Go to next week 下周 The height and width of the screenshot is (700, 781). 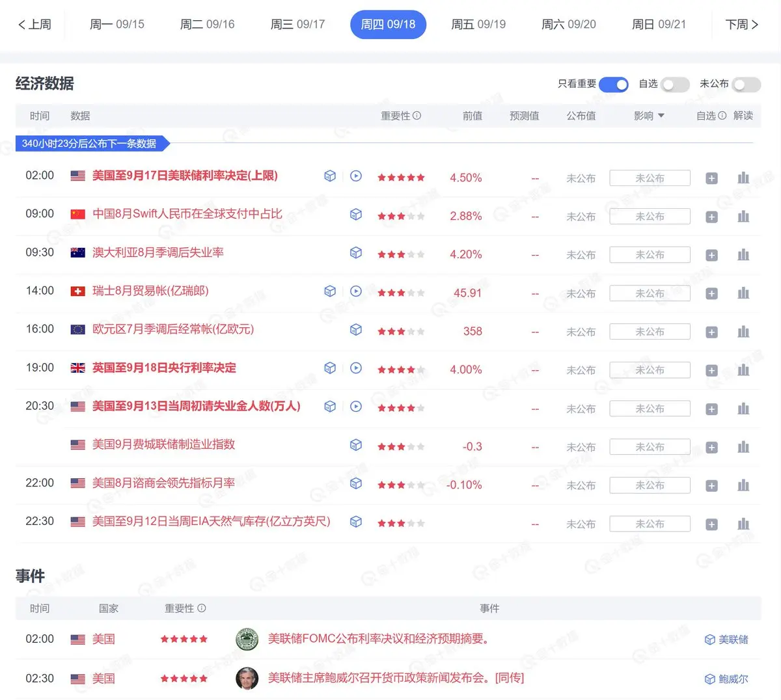click(742, 25)
